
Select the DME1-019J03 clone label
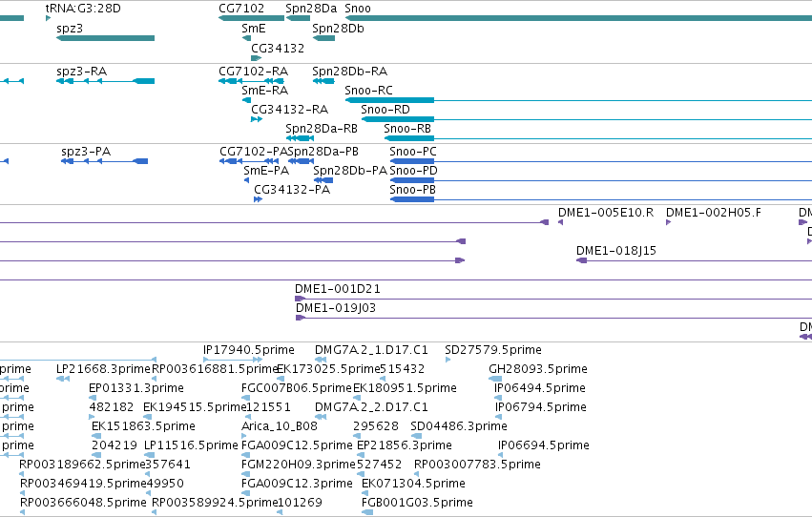pos(336,308)
